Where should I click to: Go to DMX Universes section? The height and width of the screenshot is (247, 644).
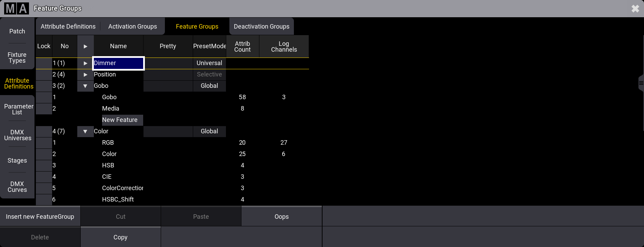[17, 135]
